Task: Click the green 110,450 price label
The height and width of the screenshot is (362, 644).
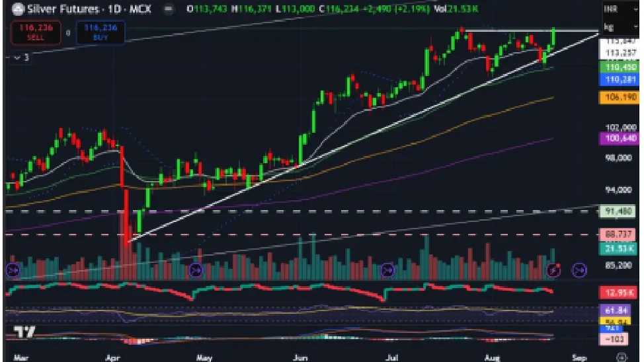Action: point(620,67)
